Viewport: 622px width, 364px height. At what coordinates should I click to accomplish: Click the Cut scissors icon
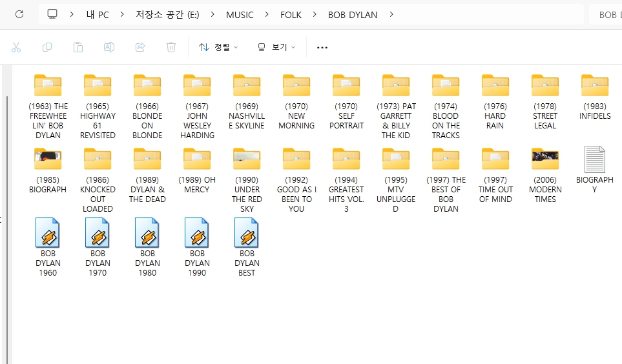(x=17, y=47)
